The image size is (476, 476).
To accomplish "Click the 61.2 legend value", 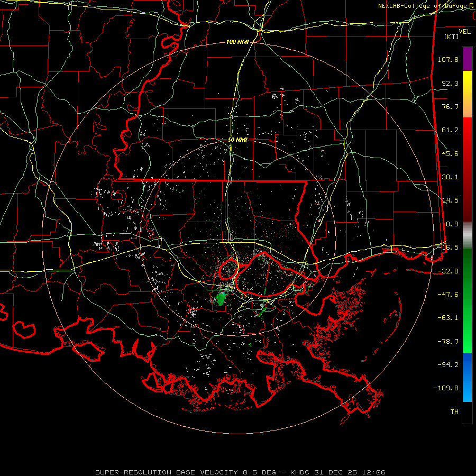I will (450, 130).
